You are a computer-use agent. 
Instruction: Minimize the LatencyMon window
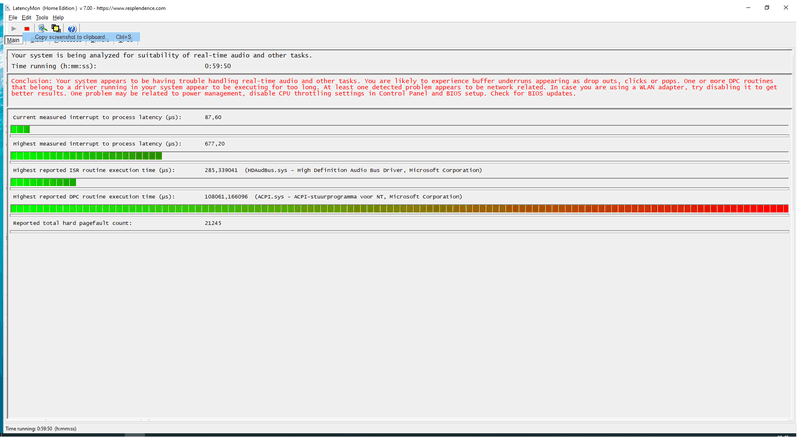[x=748, y=8]
